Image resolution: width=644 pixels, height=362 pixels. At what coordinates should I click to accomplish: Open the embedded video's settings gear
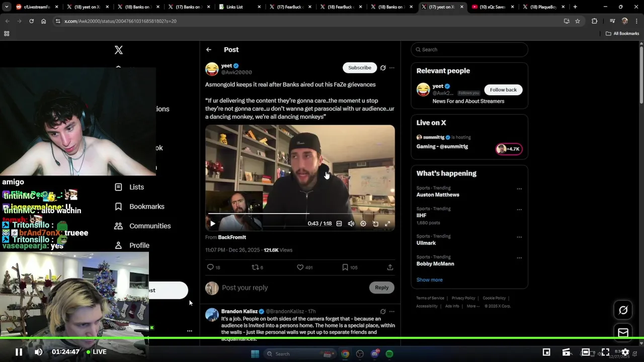(363, 224)
